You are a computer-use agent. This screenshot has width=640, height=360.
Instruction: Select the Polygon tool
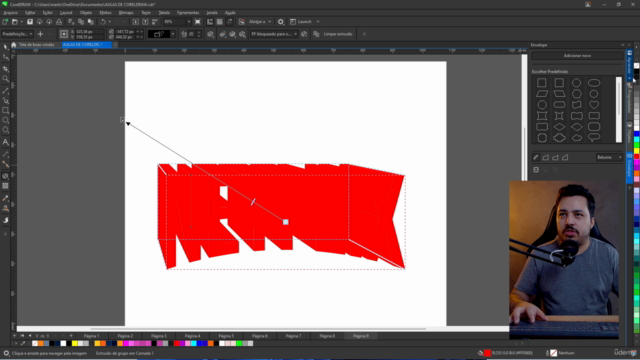pyautogui.click(x=5, y=130)
